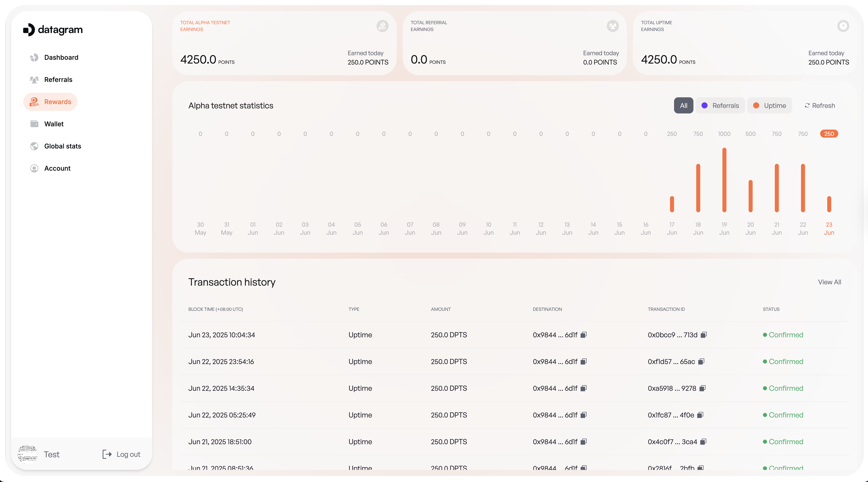Click the highlighted 250 value badge
The width and height of the screenshot is (868, 482).
829,134
